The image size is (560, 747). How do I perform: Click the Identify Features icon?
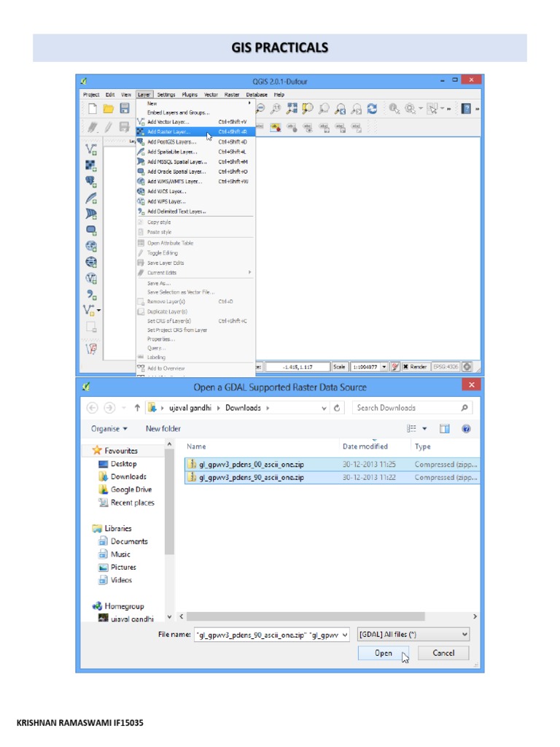click(x=394, y=109)
